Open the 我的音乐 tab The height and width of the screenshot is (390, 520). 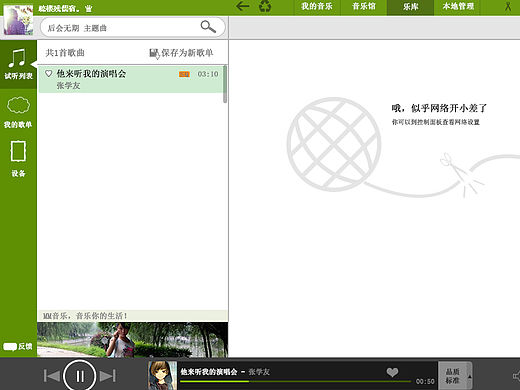click(x=317, y=7)
